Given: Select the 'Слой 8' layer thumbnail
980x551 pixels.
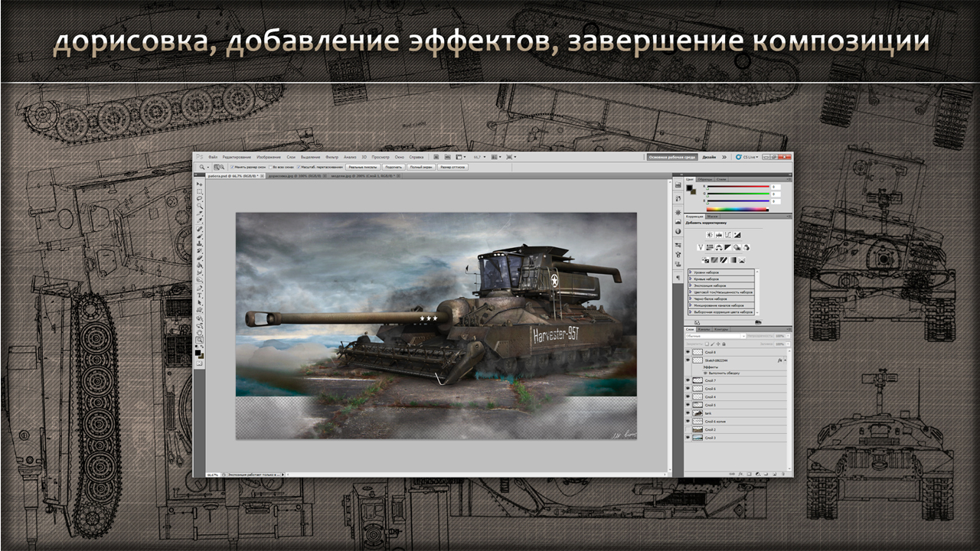Looking at the screenshot, I should (x=697, y=351).
